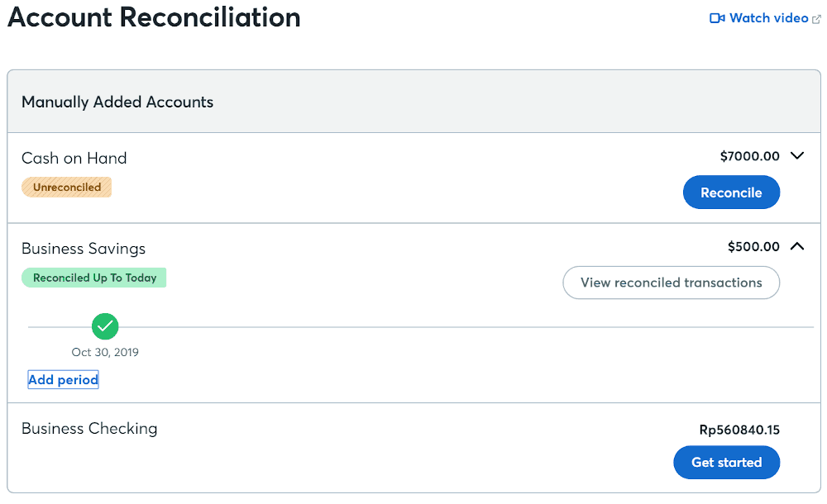Click the Reconcile button

pyautogui.click(x=731, y=193)
